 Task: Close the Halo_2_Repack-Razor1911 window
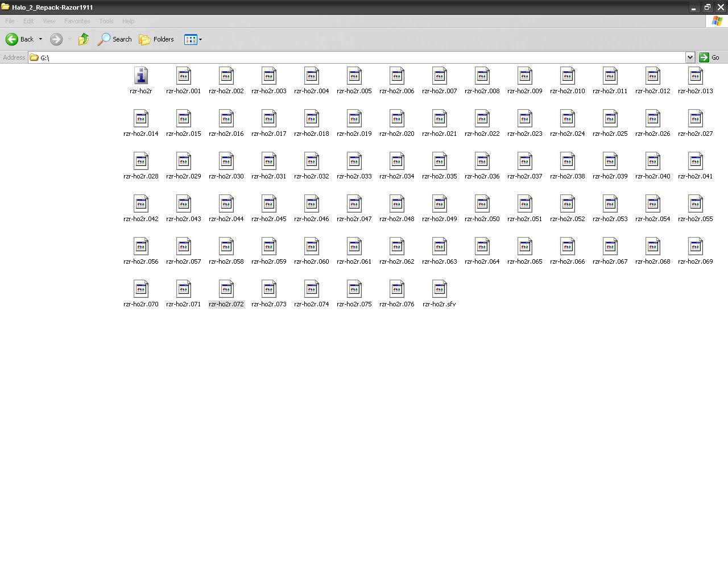pyautogui.click(x=721, y=7)
